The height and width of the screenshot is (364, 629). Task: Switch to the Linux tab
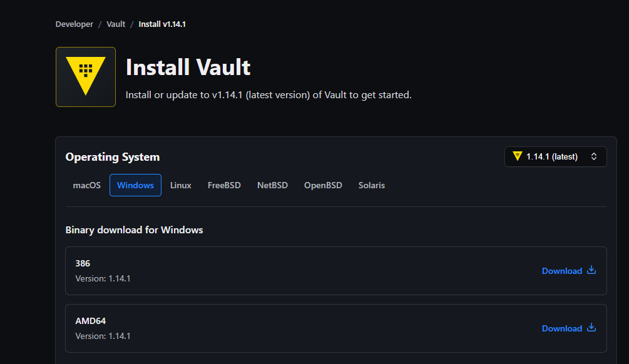180,185
